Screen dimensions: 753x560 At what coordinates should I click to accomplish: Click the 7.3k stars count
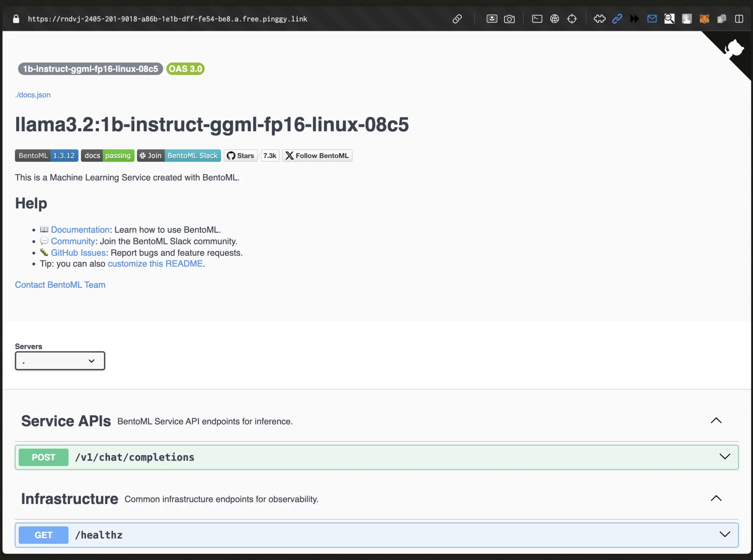[270, 156]
